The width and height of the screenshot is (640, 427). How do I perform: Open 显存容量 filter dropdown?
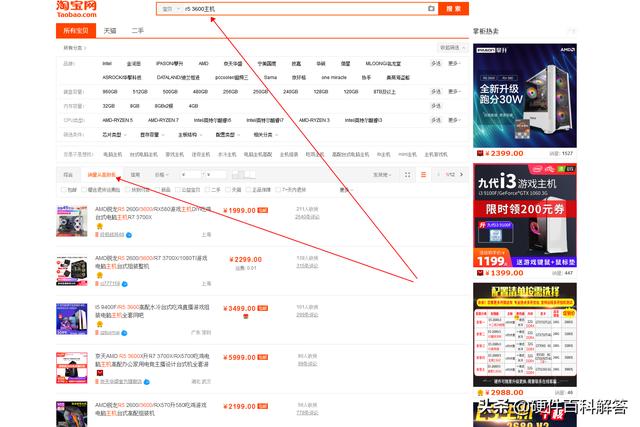(x=152, y=135)
